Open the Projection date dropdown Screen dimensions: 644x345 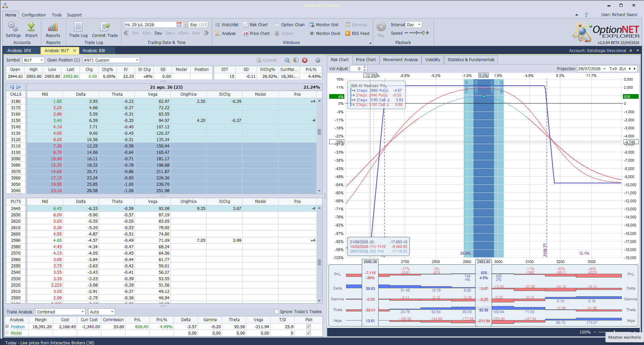pos(604,69)
